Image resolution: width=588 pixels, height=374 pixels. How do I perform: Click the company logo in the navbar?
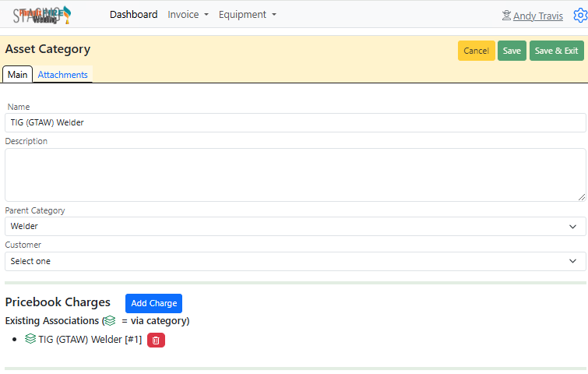click(x=42, y=15)
